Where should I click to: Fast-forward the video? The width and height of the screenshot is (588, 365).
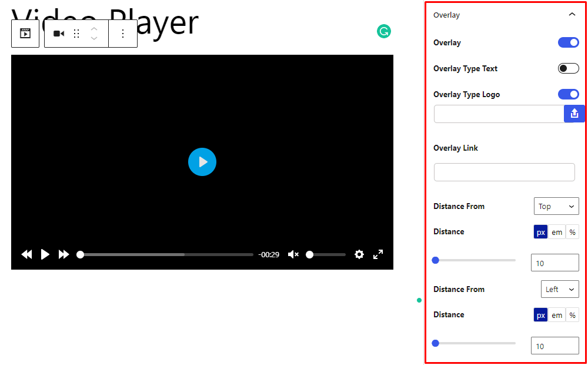[64, 254]
